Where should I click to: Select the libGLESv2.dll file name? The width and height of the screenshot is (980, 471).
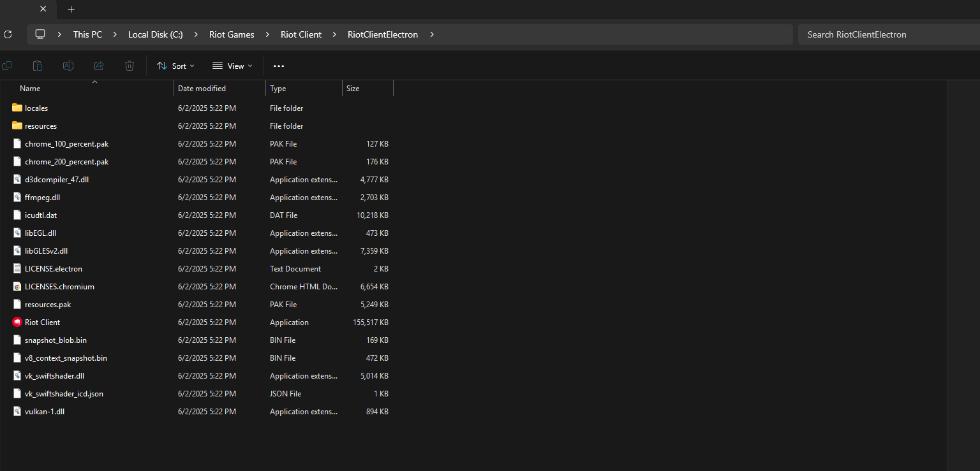pos(46,250)
